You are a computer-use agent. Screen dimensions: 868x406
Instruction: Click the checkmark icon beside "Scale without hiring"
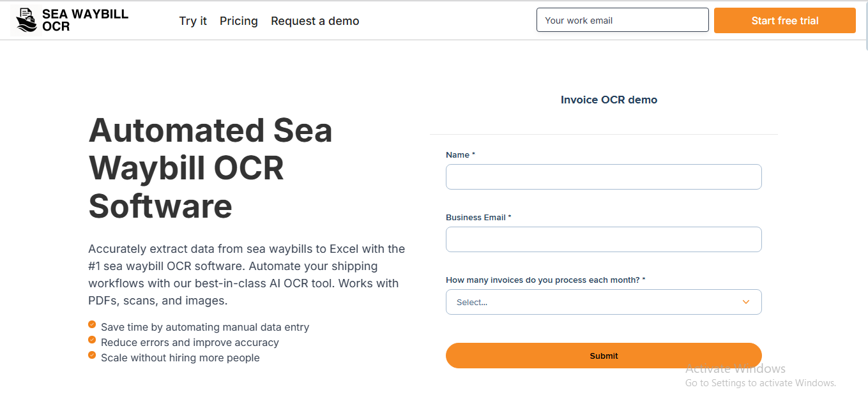coord(92,355)
